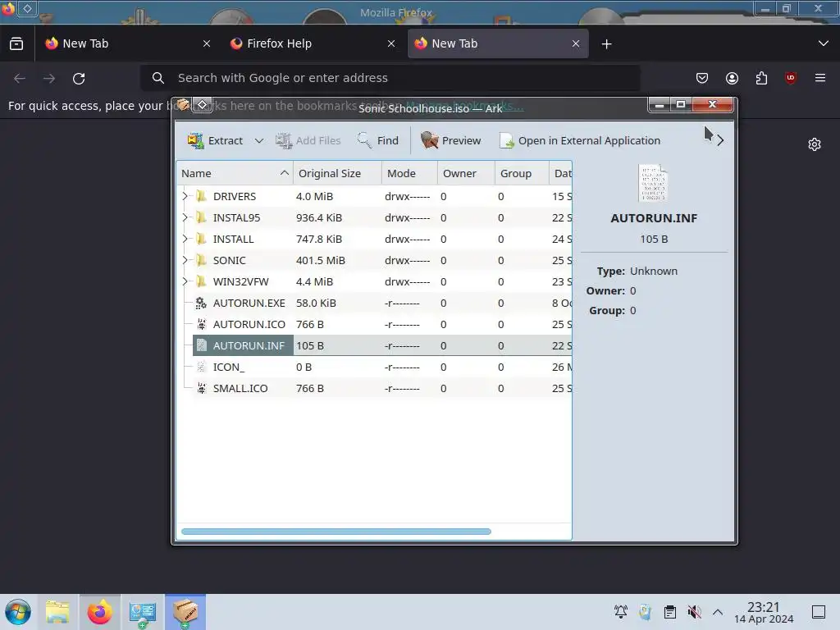The image size is (840, 630).
Task: Select the AUTORUN.ICO file icon
Action: pyautogui.click(x=201, y=325)
